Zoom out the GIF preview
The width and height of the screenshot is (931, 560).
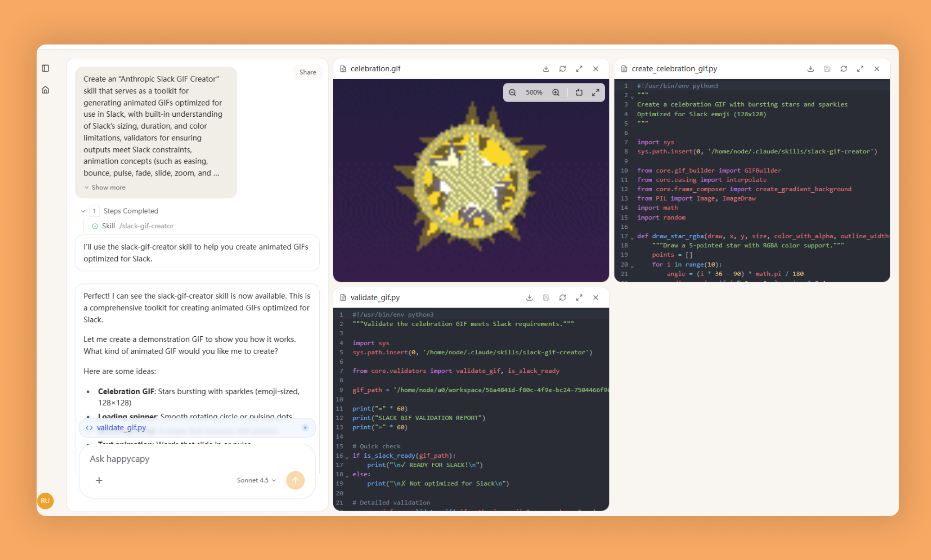513,93
